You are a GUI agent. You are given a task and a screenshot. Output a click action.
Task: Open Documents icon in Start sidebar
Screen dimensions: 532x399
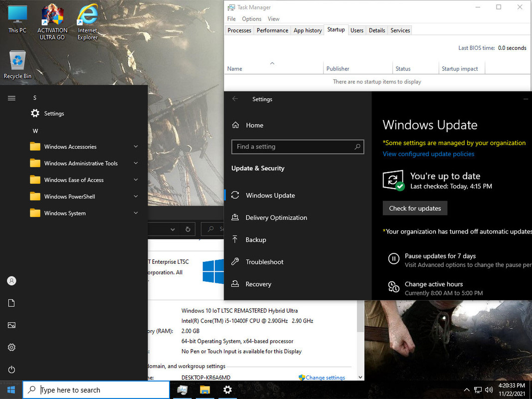(11, 303)
